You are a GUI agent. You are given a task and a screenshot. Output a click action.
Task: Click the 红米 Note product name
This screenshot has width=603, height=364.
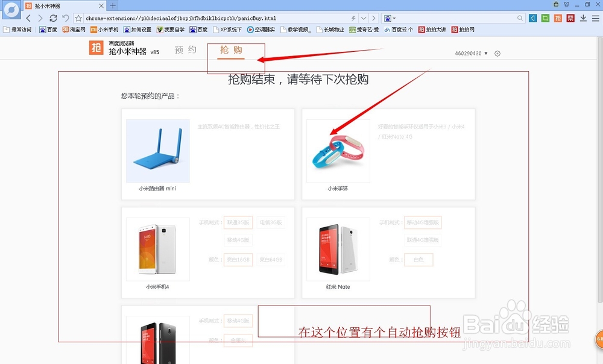tap(338, 287)
